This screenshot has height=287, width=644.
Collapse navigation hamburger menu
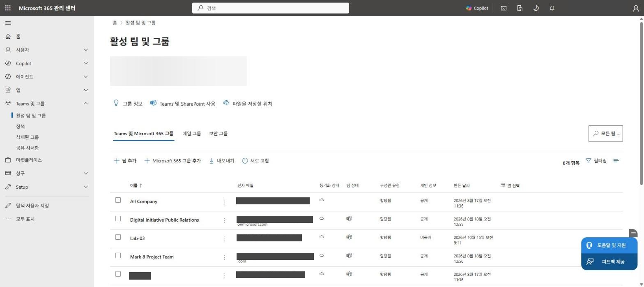tap(8, 23)
